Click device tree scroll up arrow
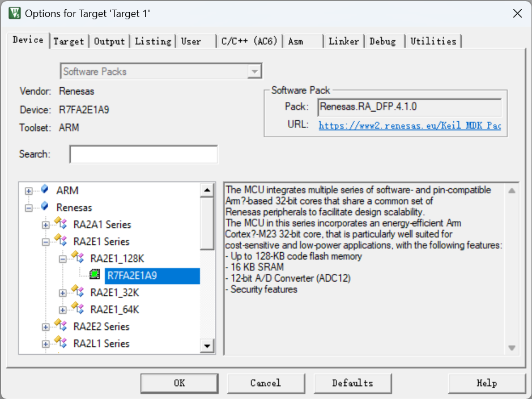Viewport: 532px width, 399px height. tap(207, 190)
